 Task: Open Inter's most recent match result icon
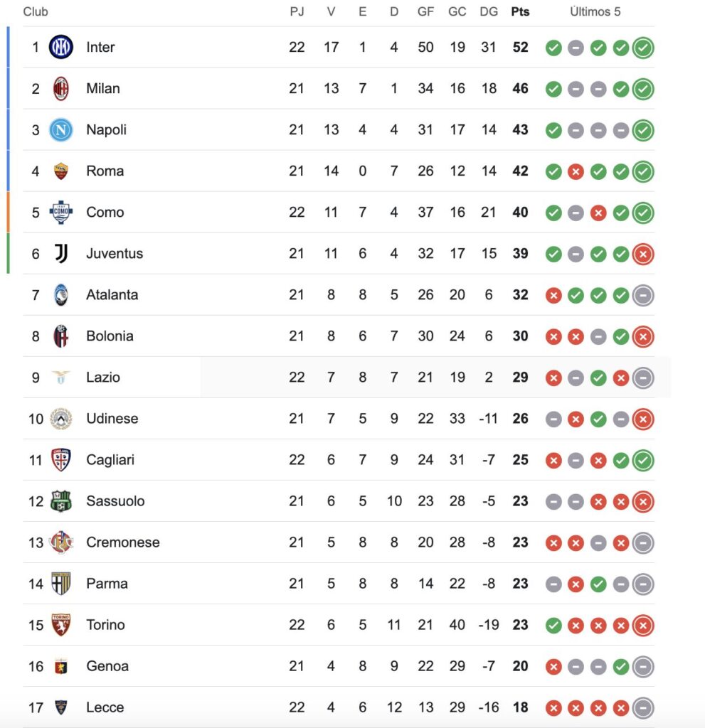(643, 48)
